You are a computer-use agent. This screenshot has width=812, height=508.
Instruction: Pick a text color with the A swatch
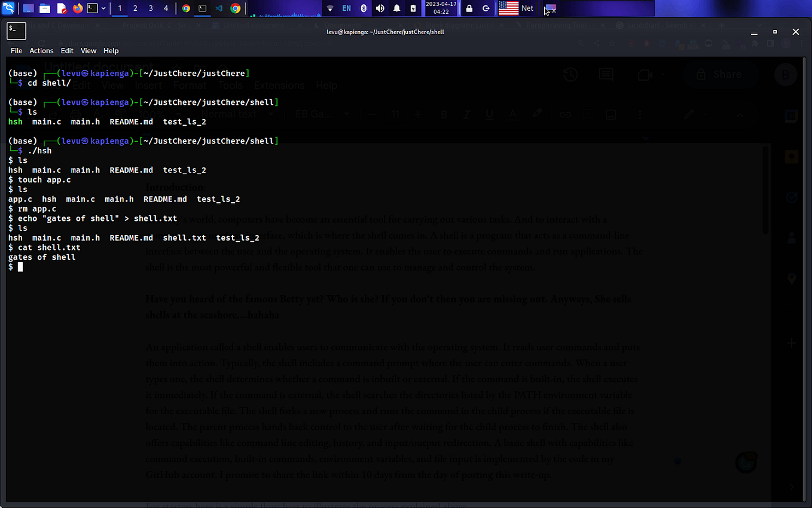coord(512,114)
